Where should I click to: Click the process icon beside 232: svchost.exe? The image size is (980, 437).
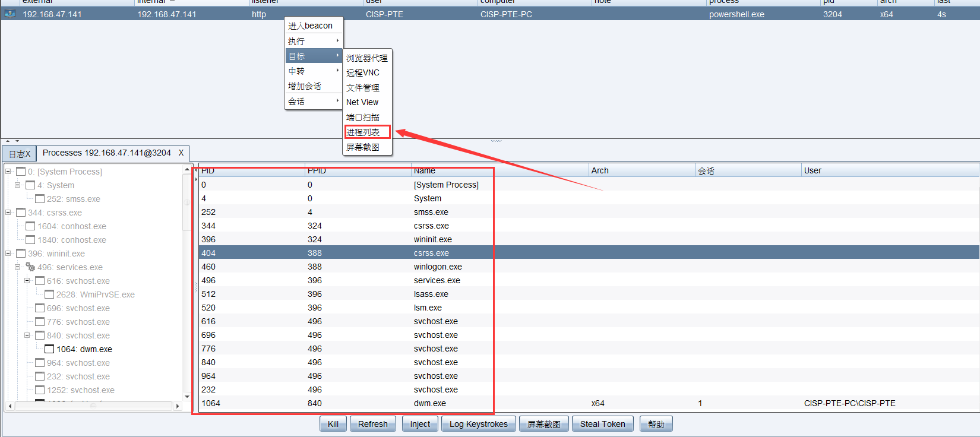tap(40, 376)
